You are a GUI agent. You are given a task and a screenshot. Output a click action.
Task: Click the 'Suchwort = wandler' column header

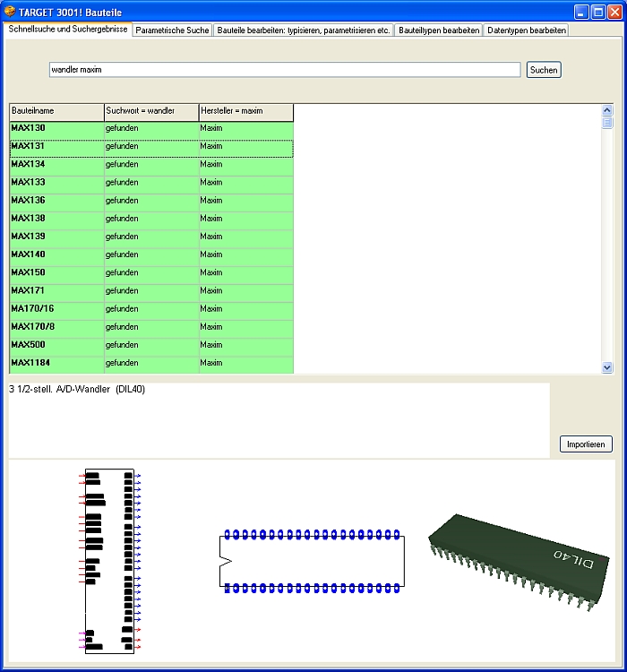tap(151, 111)
